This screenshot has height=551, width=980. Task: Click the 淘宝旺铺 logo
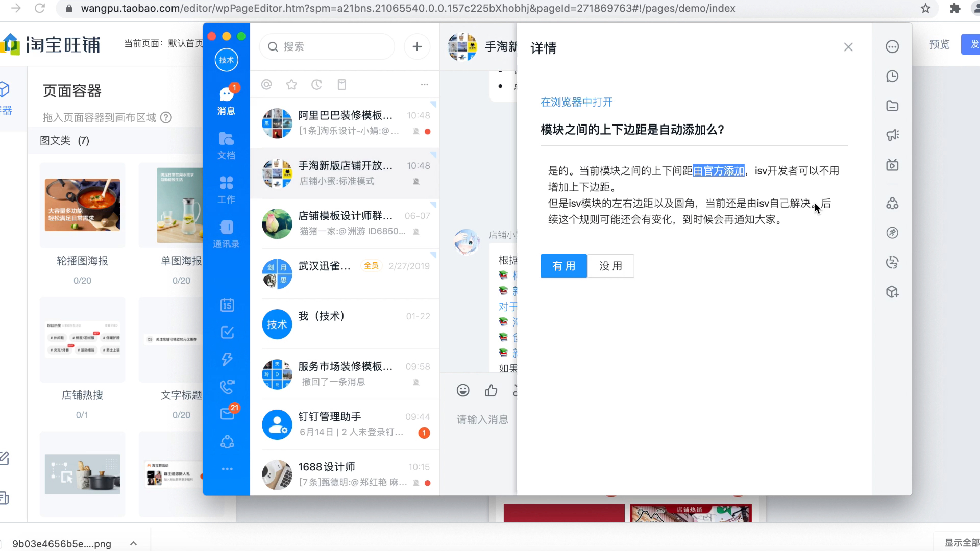tap(51, 44)
